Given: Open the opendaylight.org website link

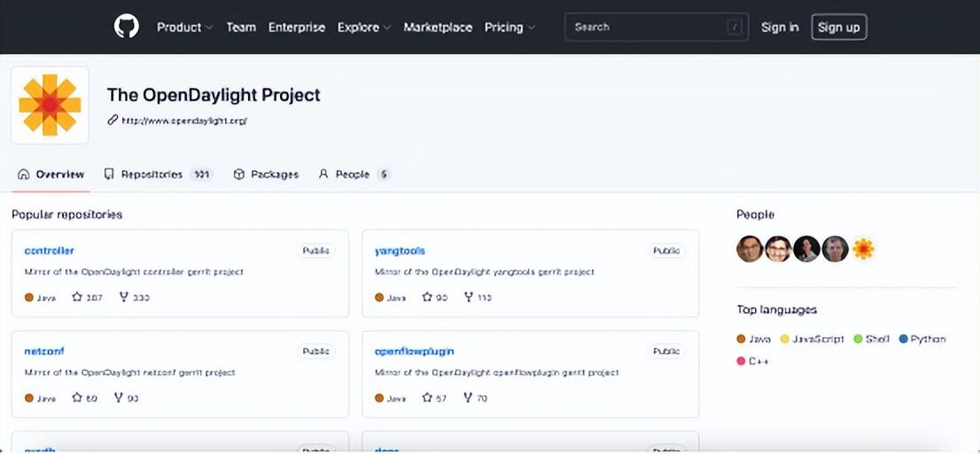Looking at the screenshot, I should (183, 121).
